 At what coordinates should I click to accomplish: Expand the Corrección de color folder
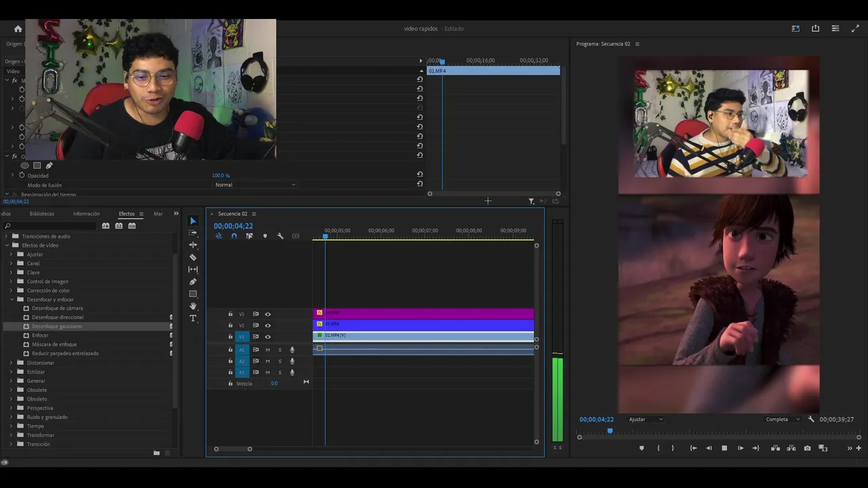11,291
